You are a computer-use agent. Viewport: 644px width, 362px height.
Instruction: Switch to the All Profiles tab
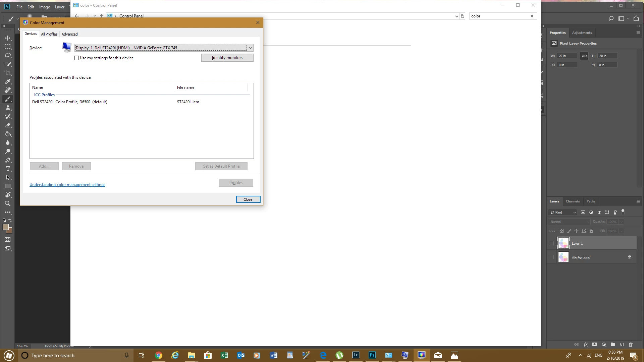pyautogui.click(x=49, y=34)
